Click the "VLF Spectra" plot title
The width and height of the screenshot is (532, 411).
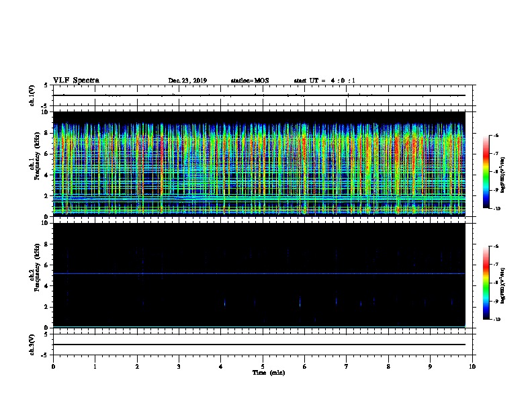[76, 81]
